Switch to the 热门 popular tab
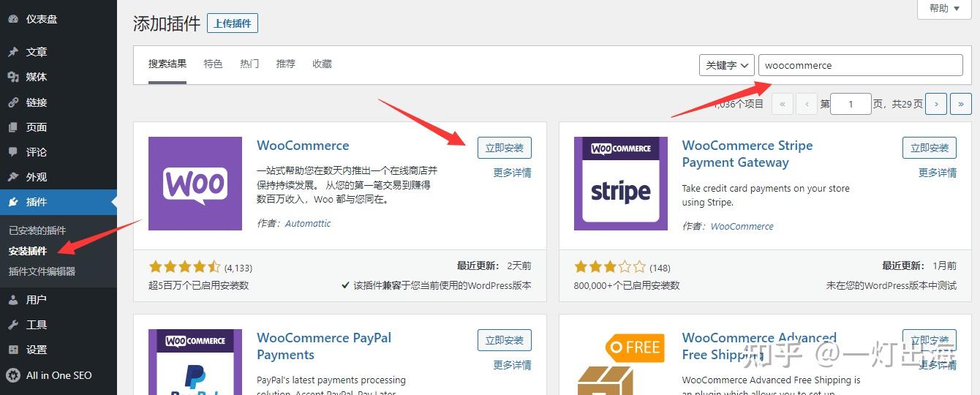Viewport: 980px width, 395px height. pos(249,64)
